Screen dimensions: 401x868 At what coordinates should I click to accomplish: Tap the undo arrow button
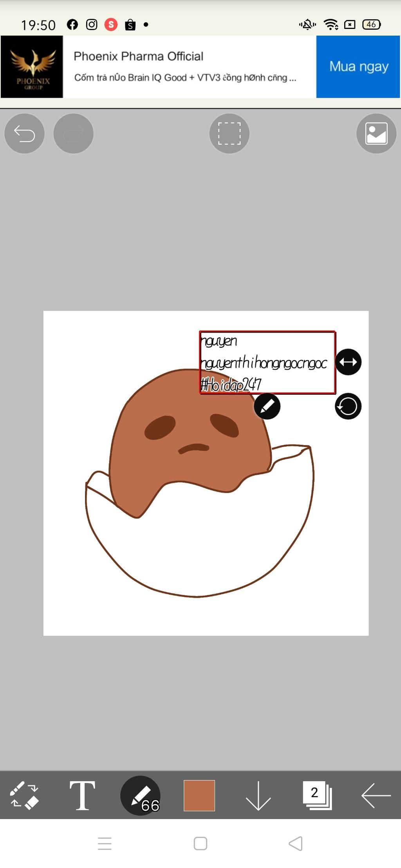pos(24,133)
